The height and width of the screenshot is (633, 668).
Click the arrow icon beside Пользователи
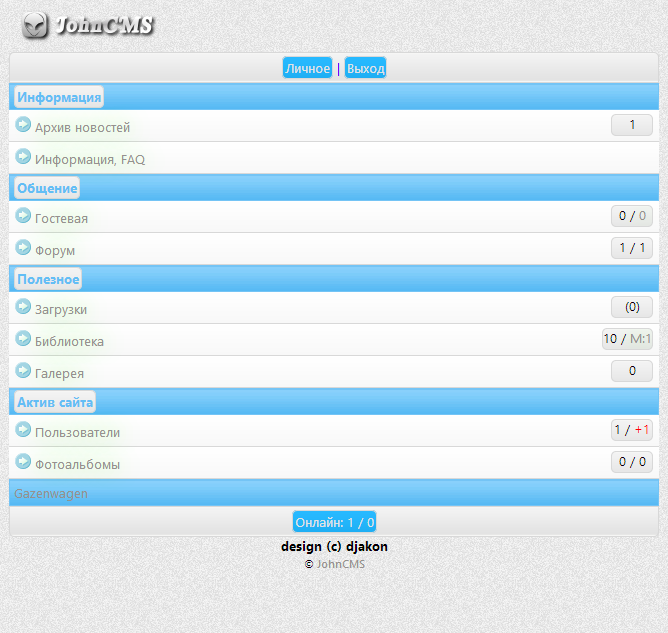tap(23, 429)
